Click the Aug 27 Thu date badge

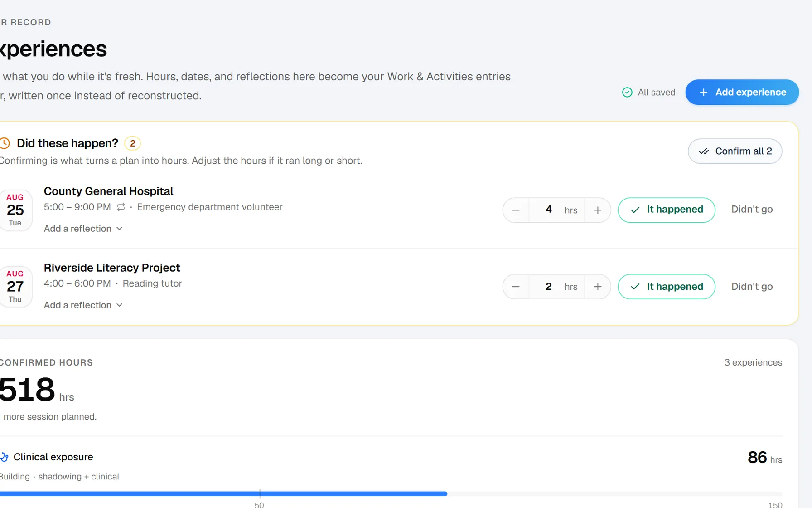15,287
